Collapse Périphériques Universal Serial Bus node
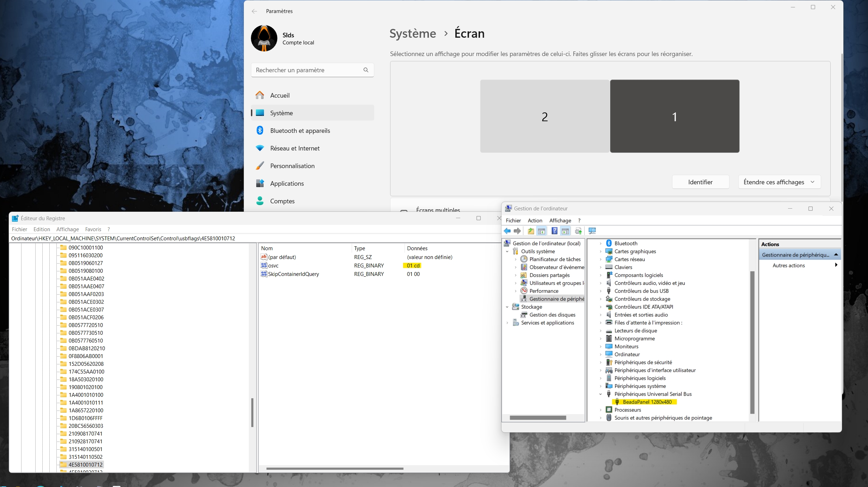 [x=601, y=394]
